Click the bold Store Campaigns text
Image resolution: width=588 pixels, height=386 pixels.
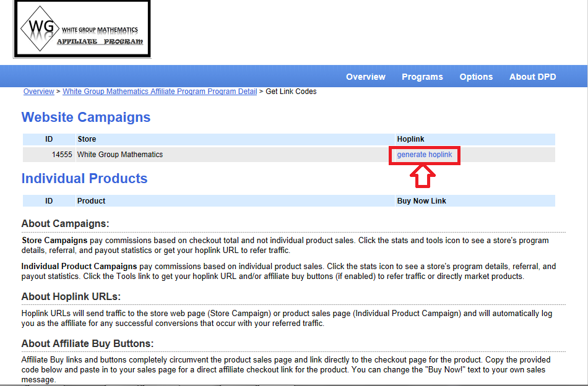tap(54, 240)
